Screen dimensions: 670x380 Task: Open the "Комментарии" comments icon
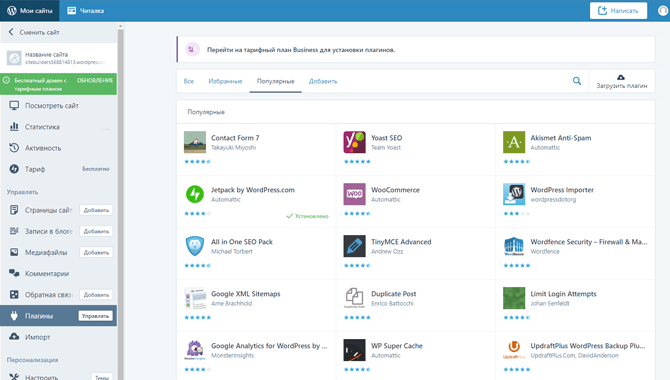coord(14,273)
